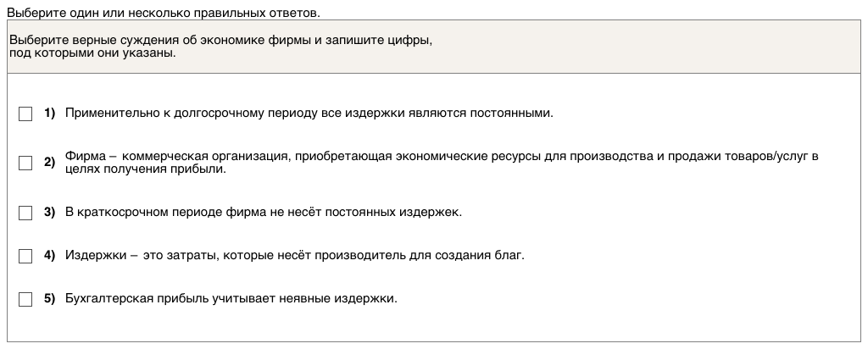Image resolution: width=868 pixels, height=349 pixels.
Task: Click the number label '3)'
Action: (x=49, y=213)
